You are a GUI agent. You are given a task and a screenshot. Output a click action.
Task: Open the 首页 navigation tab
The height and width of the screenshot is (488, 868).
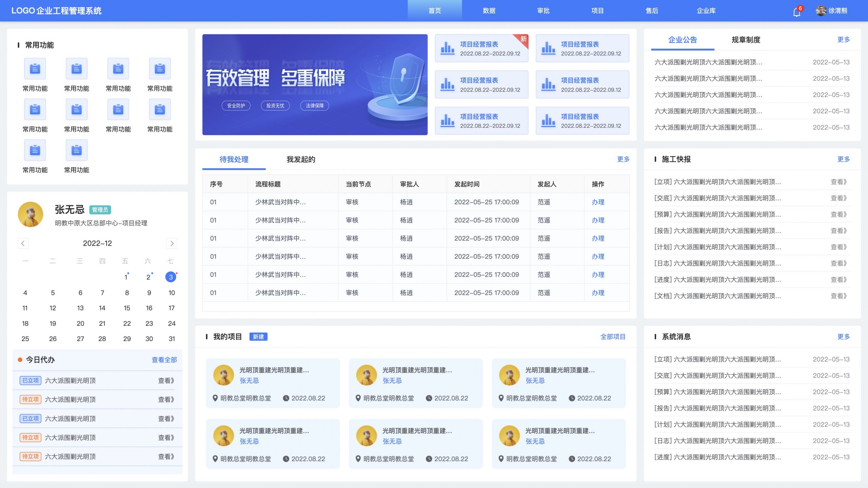pos(435,11)
